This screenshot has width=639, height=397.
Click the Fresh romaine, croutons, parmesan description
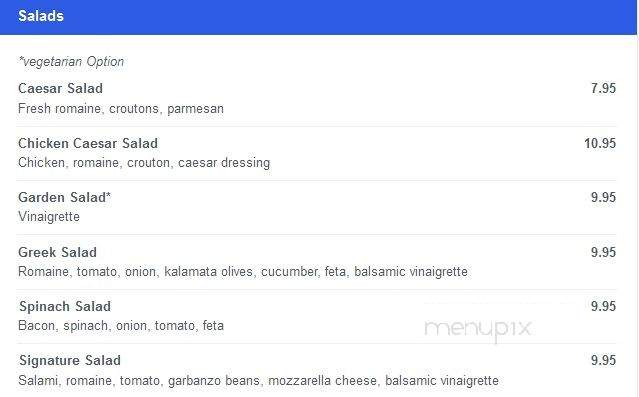click(121, 109)
